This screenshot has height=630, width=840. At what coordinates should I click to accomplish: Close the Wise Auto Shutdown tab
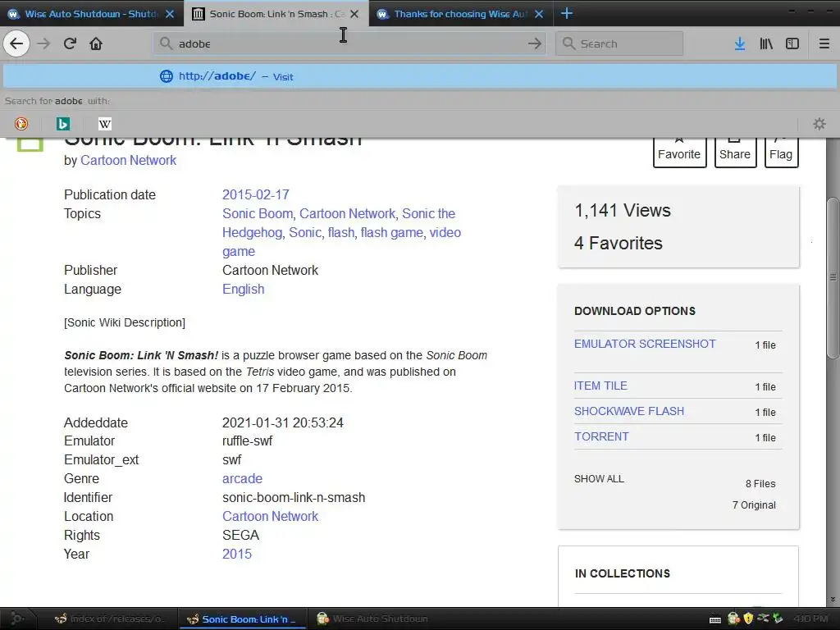pos(170,14)
